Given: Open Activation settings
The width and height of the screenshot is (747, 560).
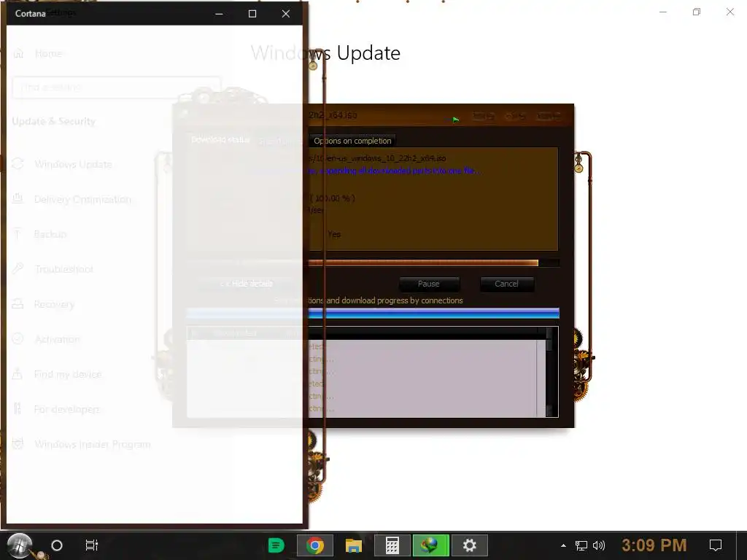Looking at the screenshot, I should tap(57, 339).
